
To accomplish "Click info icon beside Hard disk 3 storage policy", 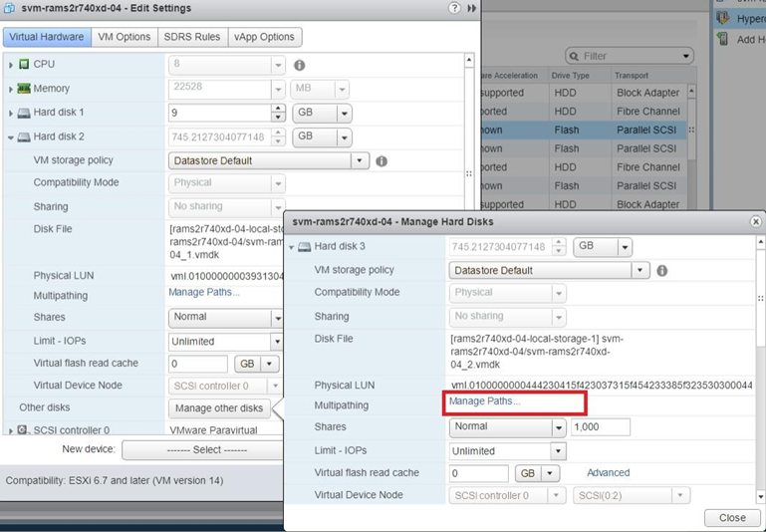I will [x=661, y=270].
